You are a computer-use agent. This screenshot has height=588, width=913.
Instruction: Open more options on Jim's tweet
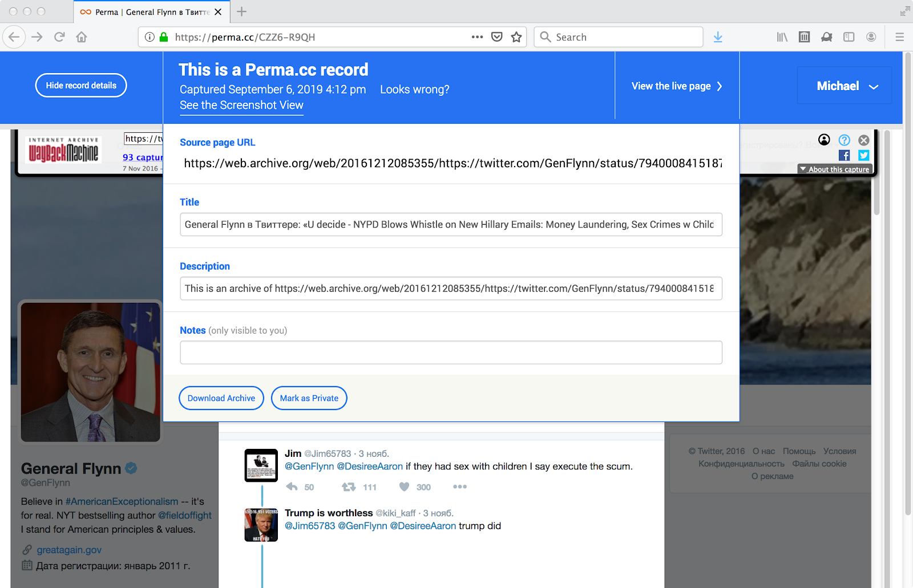point(460,487)
